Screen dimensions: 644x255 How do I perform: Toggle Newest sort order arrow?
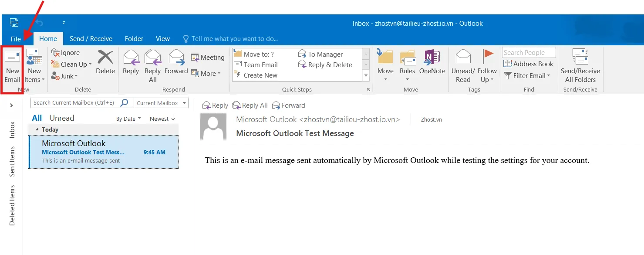tap(173, 118)
